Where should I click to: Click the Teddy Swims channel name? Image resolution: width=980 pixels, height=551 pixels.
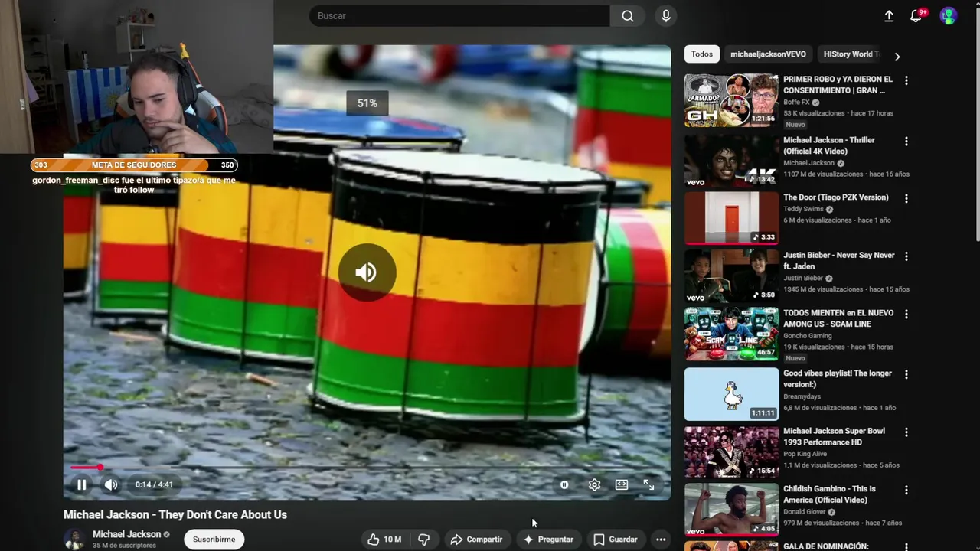(803, 209)
